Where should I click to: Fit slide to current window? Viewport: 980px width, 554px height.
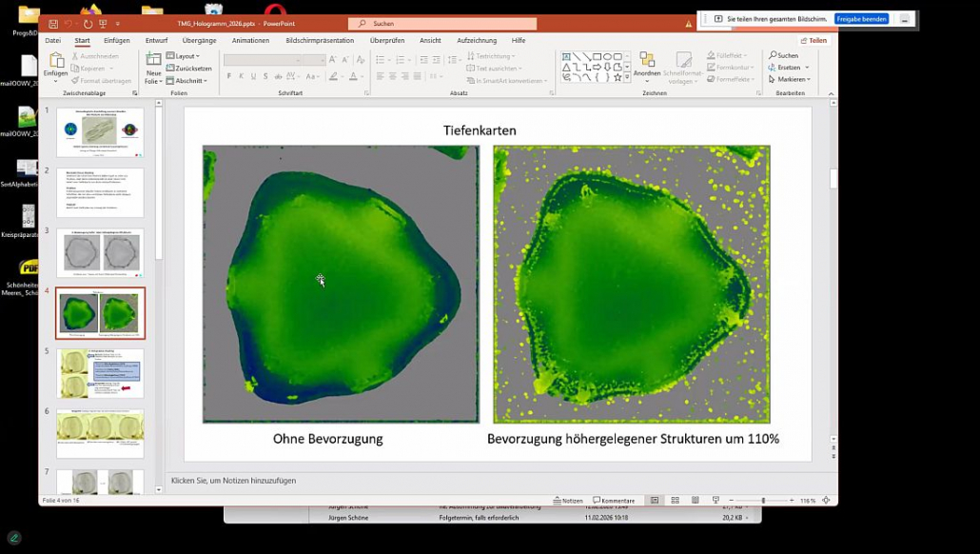(x=825, y=500)
